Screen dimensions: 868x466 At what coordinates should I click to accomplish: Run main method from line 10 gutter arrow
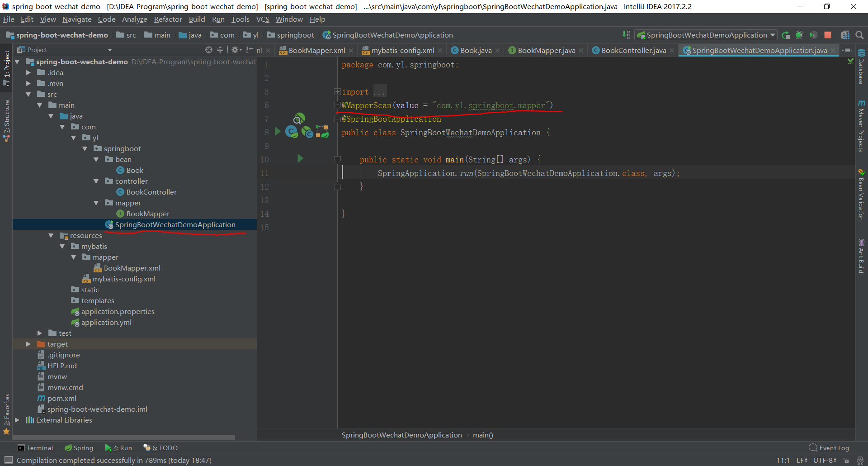coord(300,158)
